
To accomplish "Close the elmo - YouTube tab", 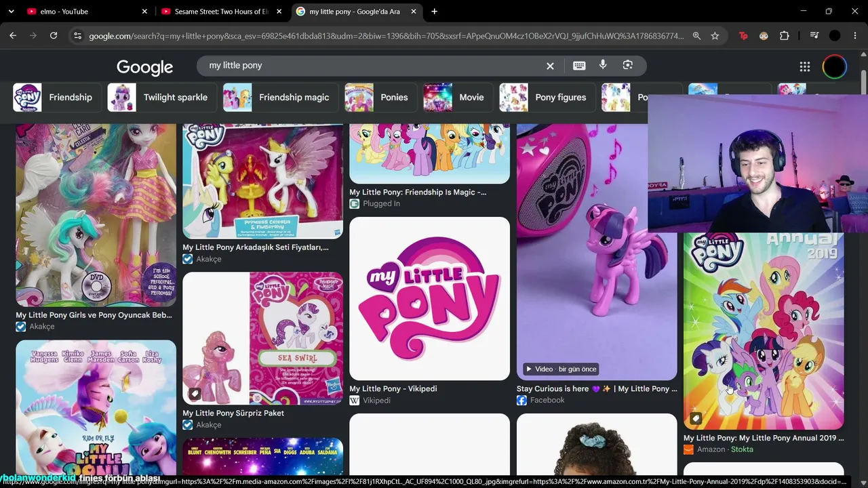I will point(144,12).
